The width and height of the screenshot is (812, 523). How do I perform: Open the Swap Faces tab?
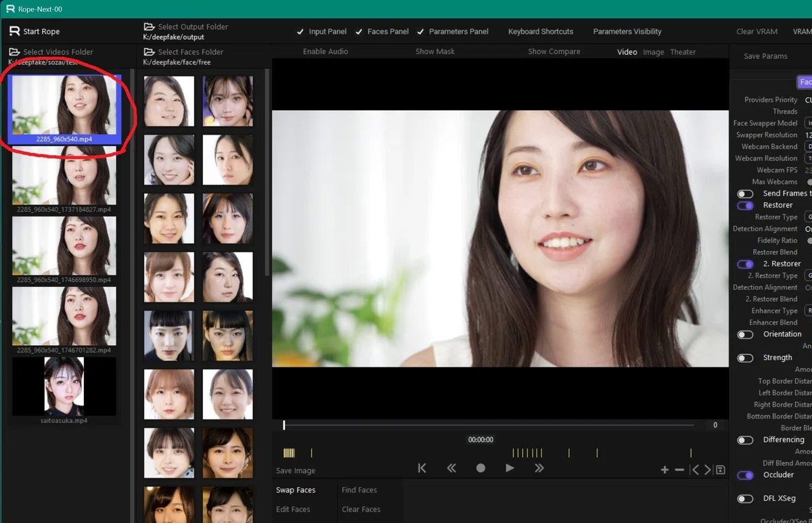pyautogui.click(x=296, y=490)
